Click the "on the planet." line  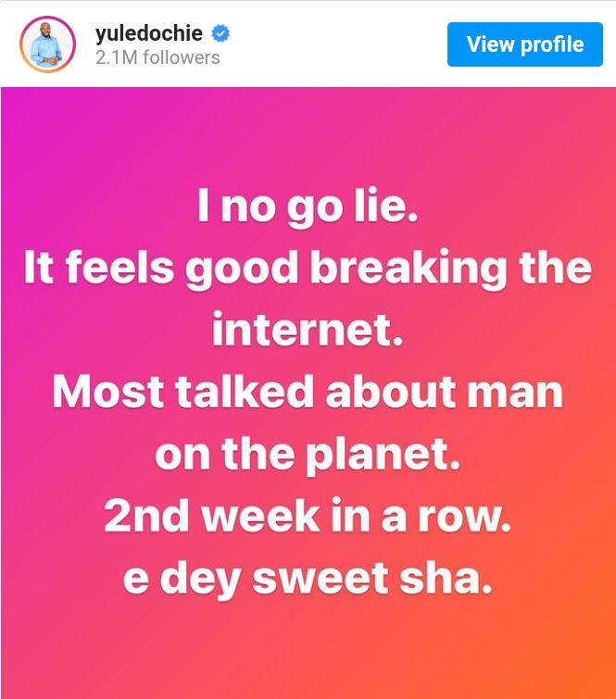[x=308, y=455]
